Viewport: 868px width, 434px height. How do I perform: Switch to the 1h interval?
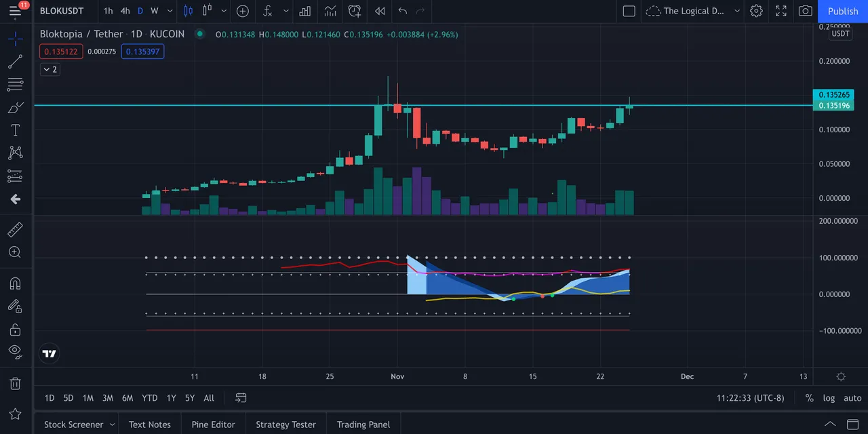[108, 11]
